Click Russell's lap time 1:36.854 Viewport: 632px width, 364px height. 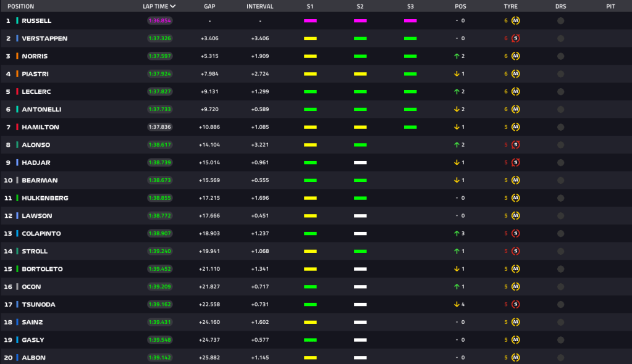click(159, 20)
